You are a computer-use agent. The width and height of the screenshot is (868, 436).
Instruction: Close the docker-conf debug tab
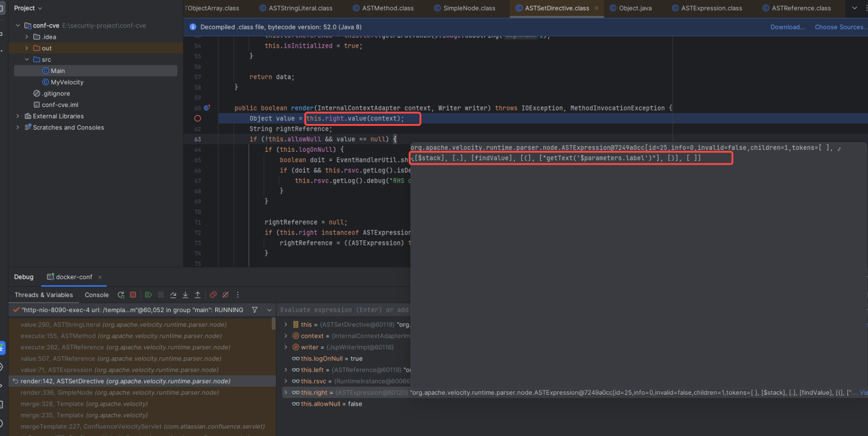(x=100, y=277)
